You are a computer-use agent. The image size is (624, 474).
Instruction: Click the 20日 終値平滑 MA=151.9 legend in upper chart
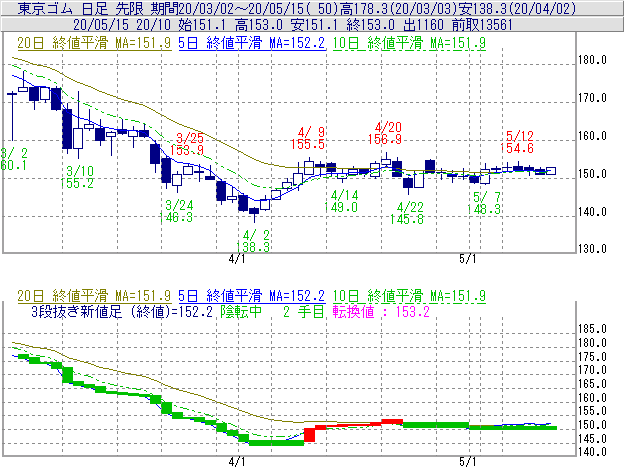pyautogui.click(x=94, y=43)
